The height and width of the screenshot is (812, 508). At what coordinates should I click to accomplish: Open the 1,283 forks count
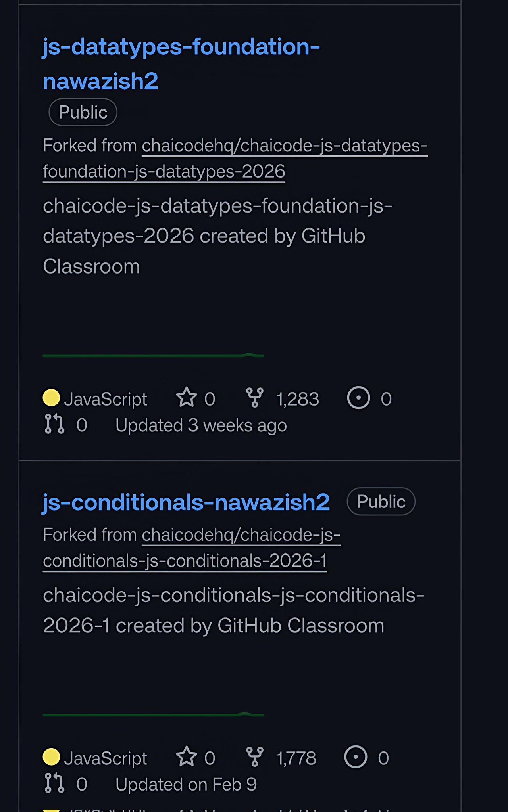pyautogui.click(x=298, y=399)
